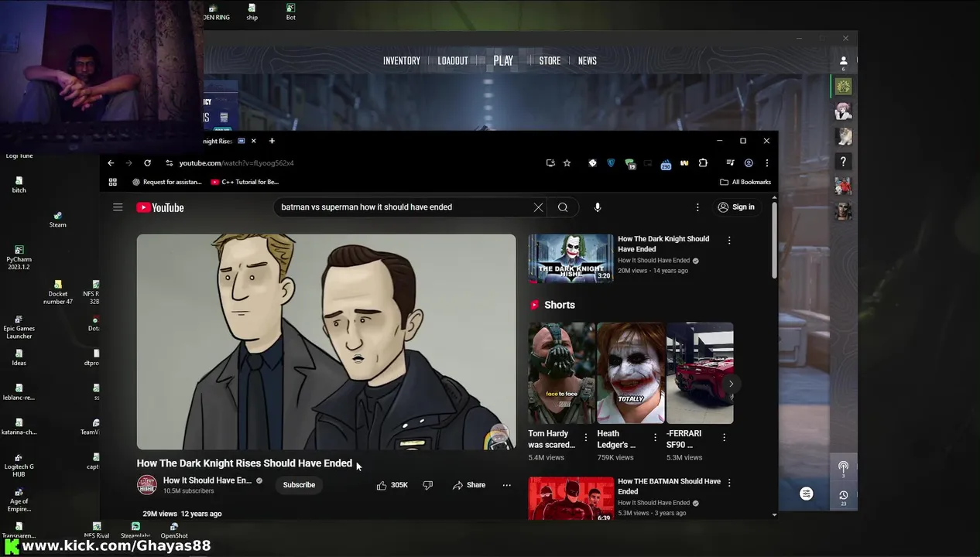Search with your voice microphone

597,207
